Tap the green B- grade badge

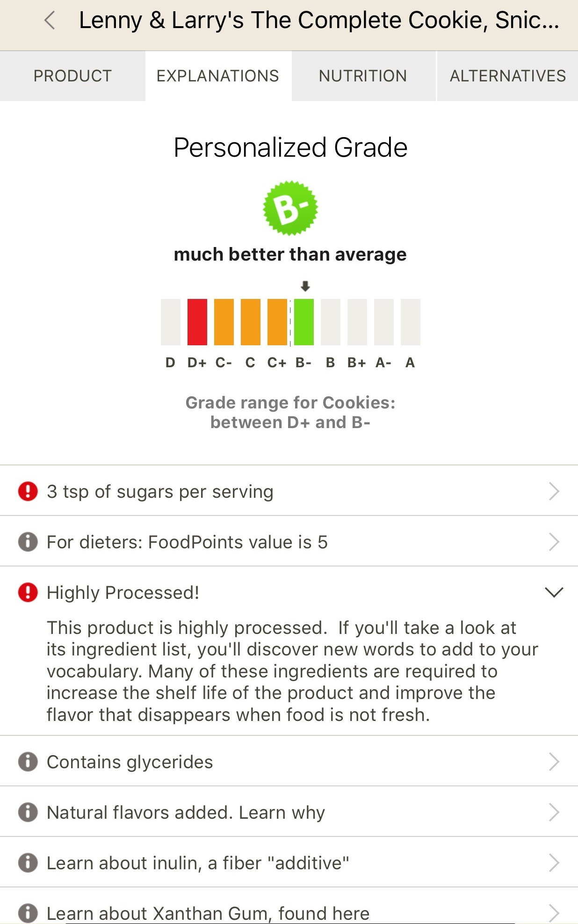[290, 208]
